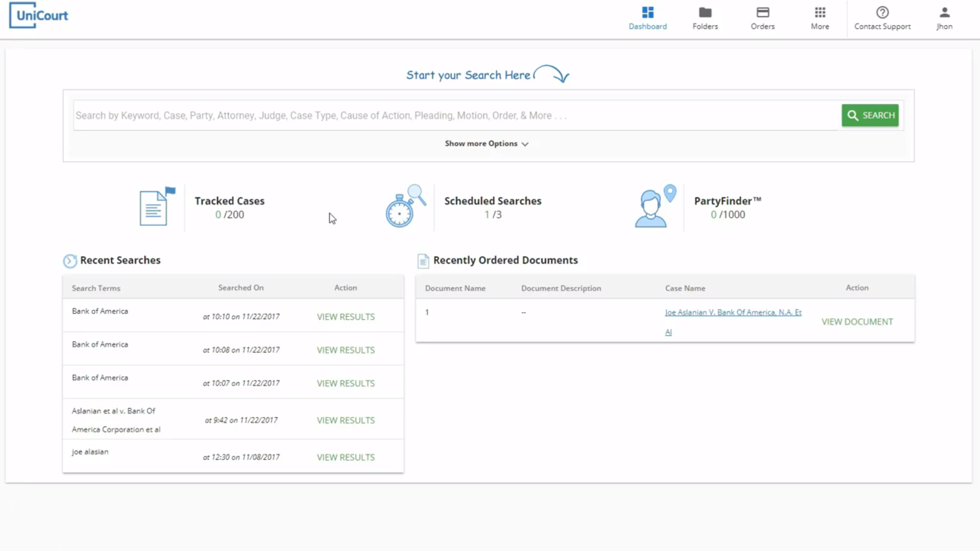Click the Case Name column header
The image size is (980, 551).
coord(685,288)
